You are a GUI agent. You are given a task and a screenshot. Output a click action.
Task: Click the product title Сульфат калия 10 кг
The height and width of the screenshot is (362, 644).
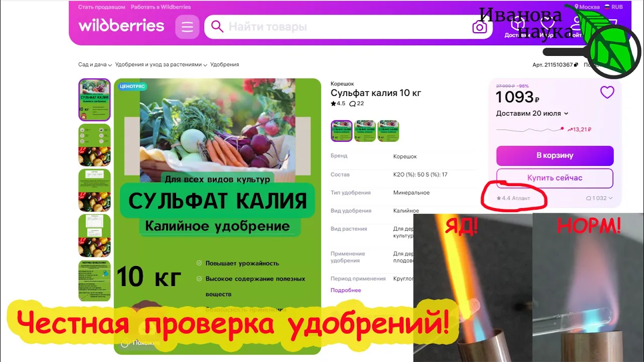[376, 93]
